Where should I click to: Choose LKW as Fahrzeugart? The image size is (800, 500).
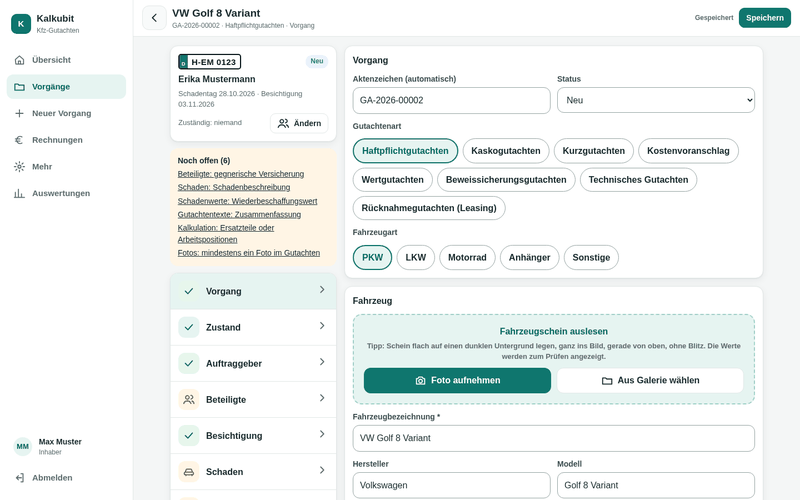point(415,258)
